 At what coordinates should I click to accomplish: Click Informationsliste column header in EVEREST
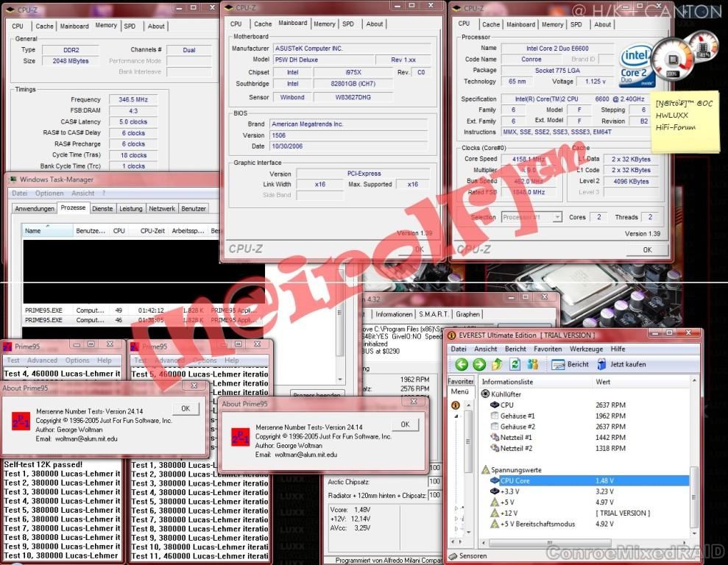(x=536, y=382)
